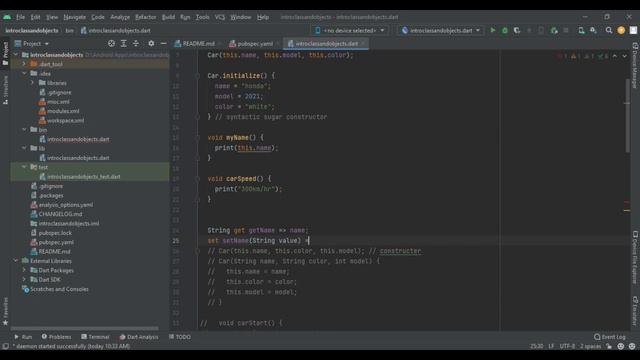This screenshot has height=360, width=640.
Task: Select introclassandobjects_test.dart in tree
Action: (84, 177)
